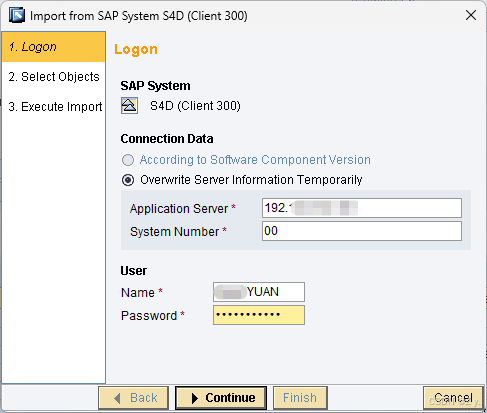Close the Import from SAP System dialog
Screen dimensions: 487x413
(x=471, y=15)
